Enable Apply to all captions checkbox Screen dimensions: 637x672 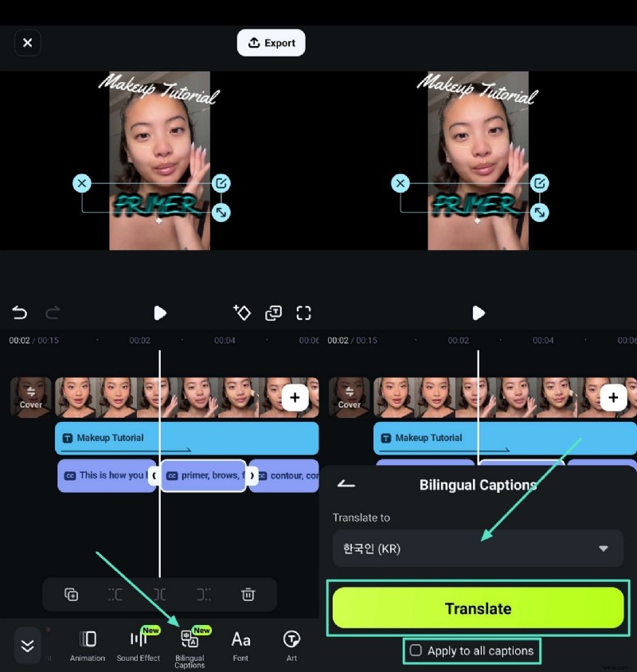click(416, 651)
